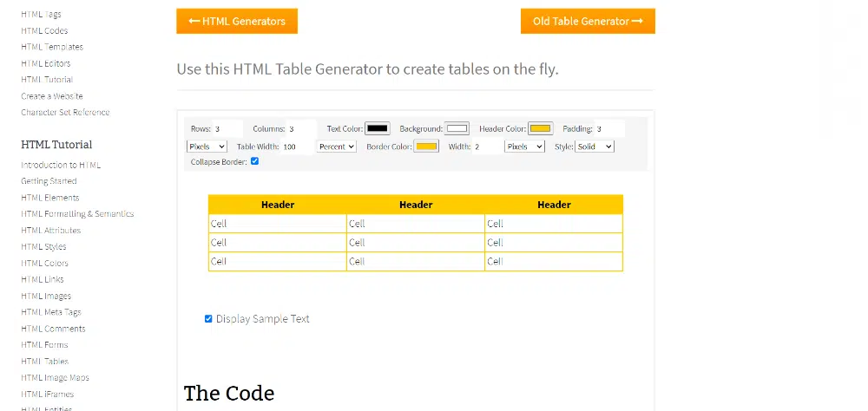This screenshot has height=411, width=868.
Task: Open the Border Color swatch
Action: (x=426, y=147)
